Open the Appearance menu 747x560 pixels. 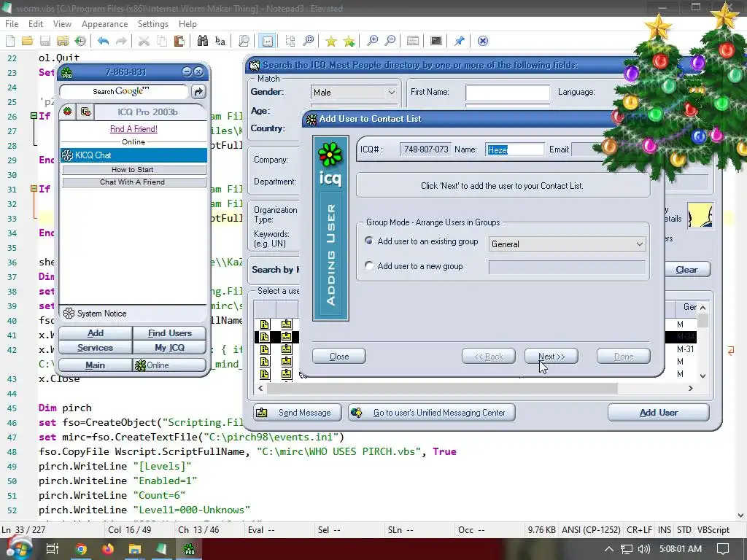point(104,24)
